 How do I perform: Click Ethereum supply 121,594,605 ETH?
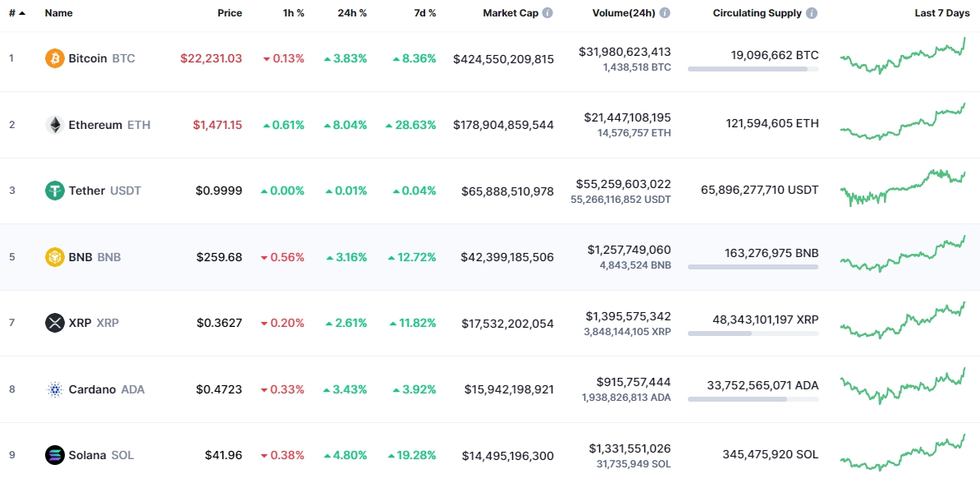(x=772, y=124)
